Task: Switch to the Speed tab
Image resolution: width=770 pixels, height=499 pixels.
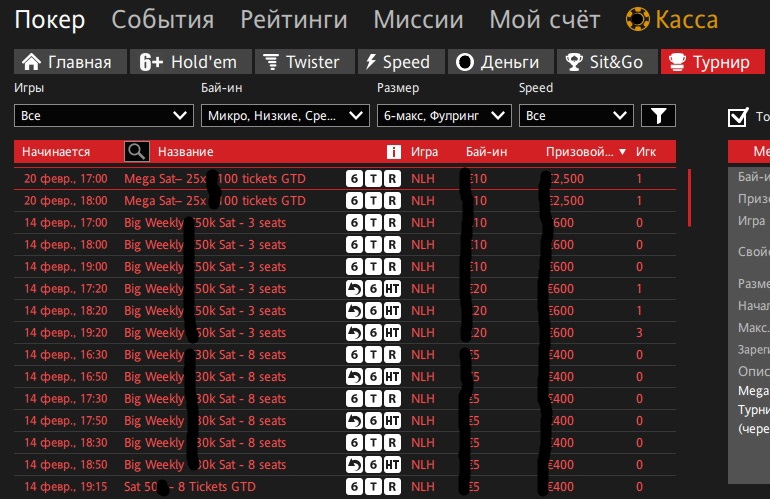Action: (401, 62)
